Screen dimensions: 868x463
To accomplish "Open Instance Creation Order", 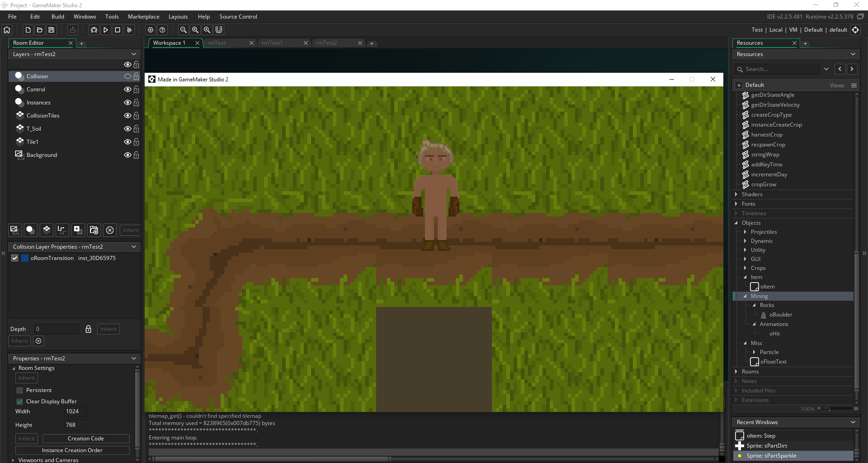I will tap(72, 450).
